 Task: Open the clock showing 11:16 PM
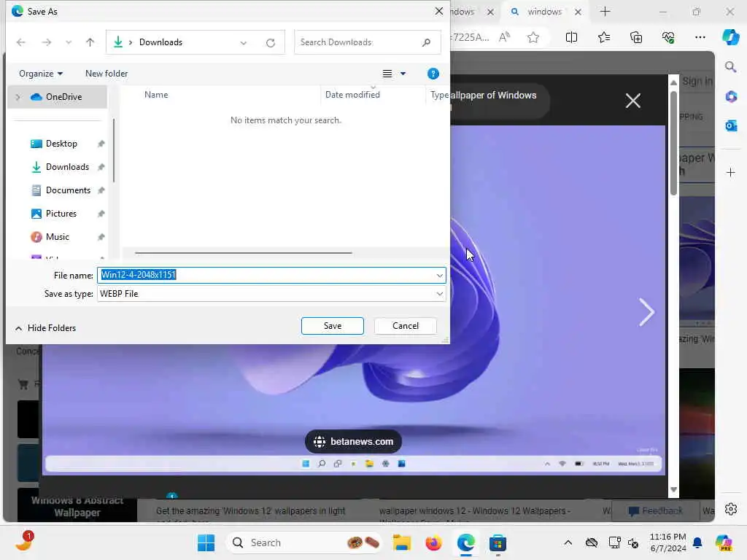668,542
